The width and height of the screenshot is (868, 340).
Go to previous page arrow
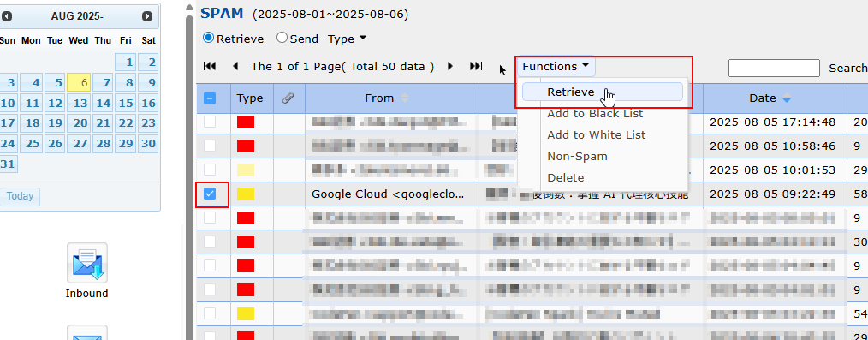(235, 67)
